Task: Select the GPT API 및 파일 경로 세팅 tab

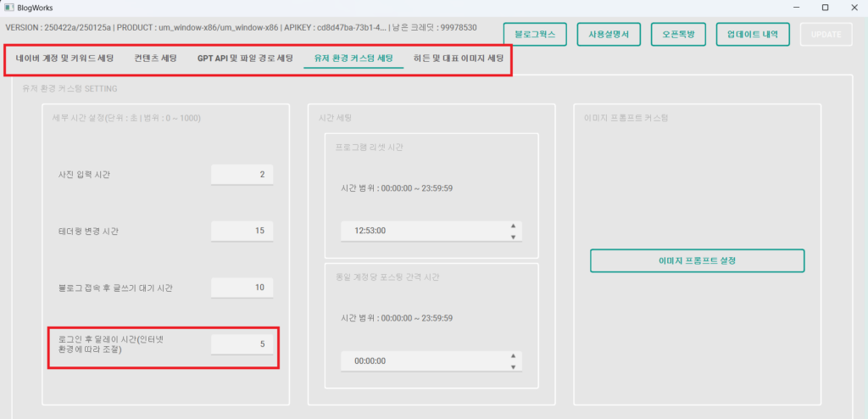Action: tap(245, 59)
